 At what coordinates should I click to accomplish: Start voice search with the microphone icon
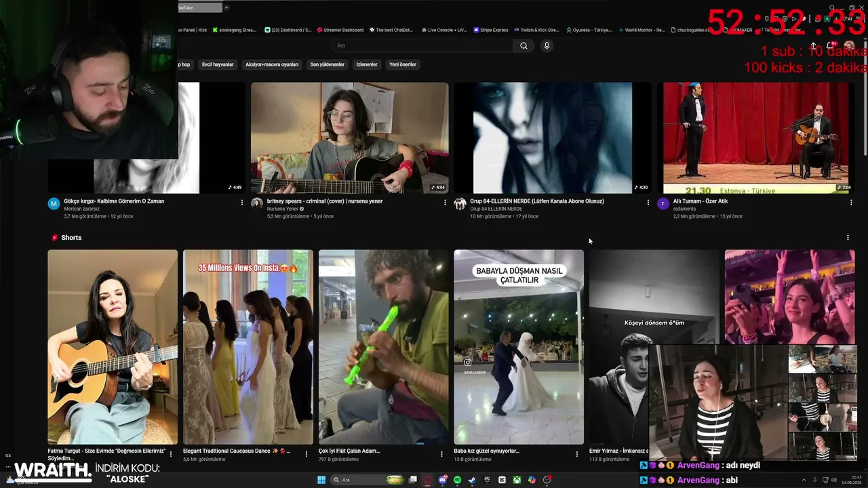(x=547, y=45)
